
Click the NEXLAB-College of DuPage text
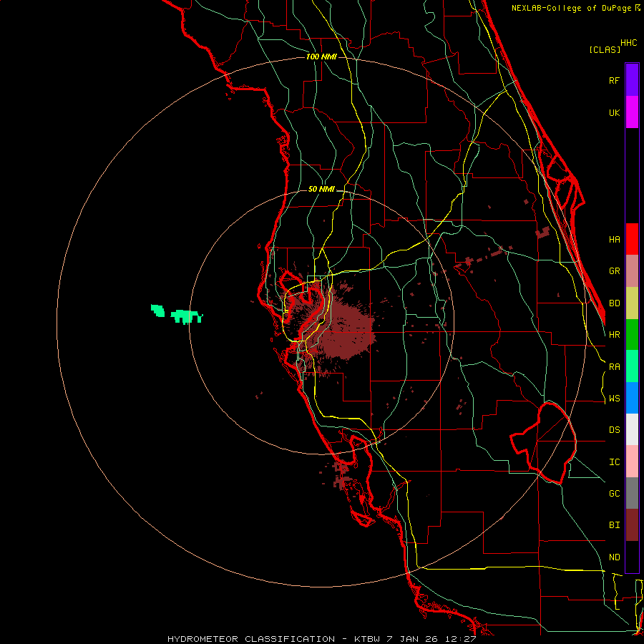click(572, 8)
